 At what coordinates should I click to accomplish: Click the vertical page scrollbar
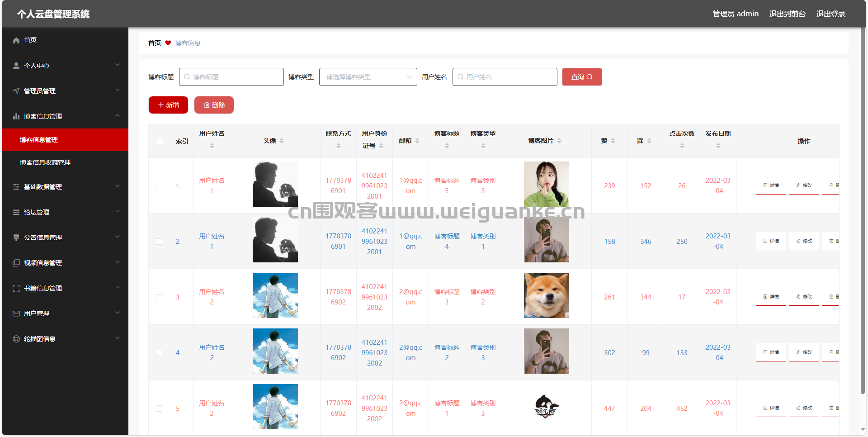(x=863, y=210)
